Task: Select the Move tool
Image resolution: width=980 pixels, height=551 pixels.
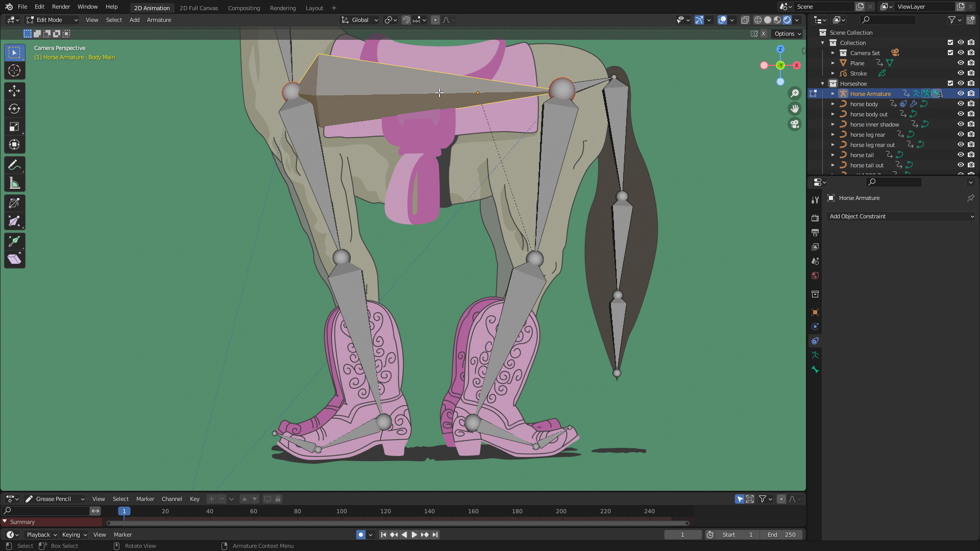Action: 14,91
